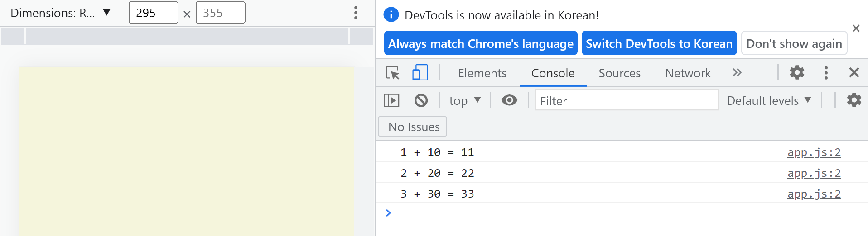868x236 pixels.
Task: Open the Customize DevTools three-dot menu
Action: (x=826, y=73)
